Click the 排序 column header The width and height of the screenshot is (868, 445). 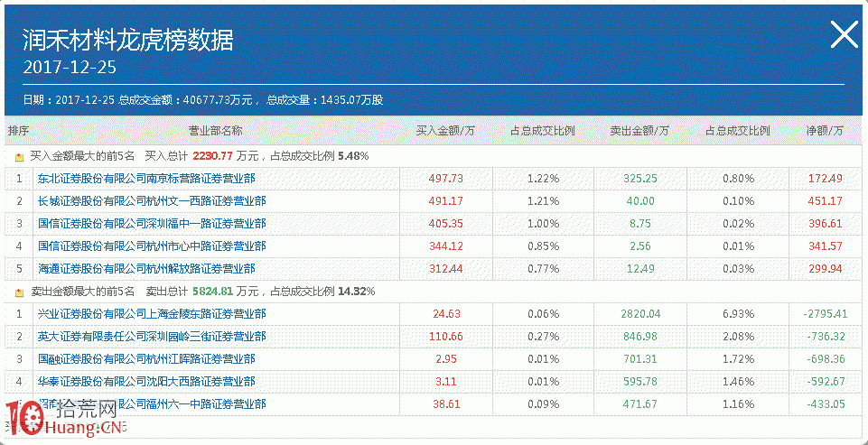[x=18, y=131]
